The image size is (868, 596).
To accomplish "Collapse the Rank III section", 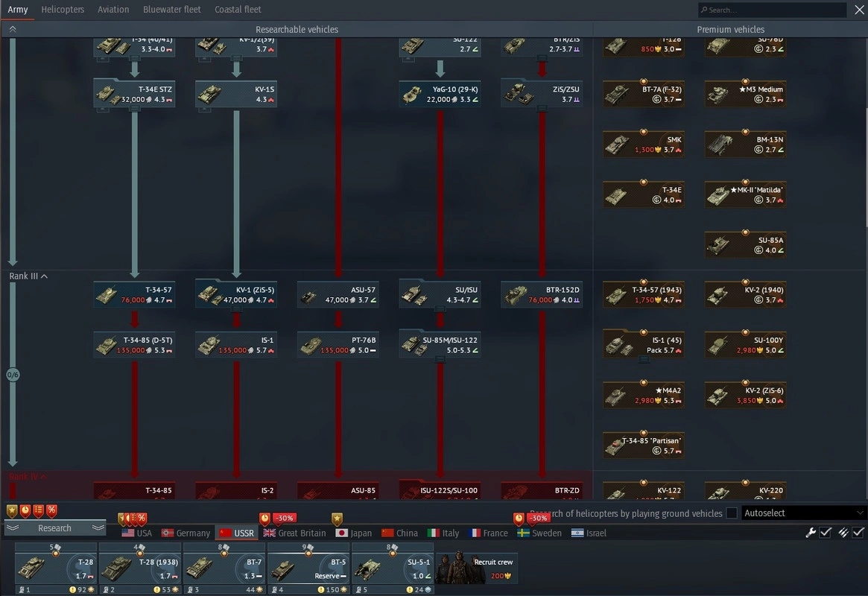I will (x=29, y=276).
